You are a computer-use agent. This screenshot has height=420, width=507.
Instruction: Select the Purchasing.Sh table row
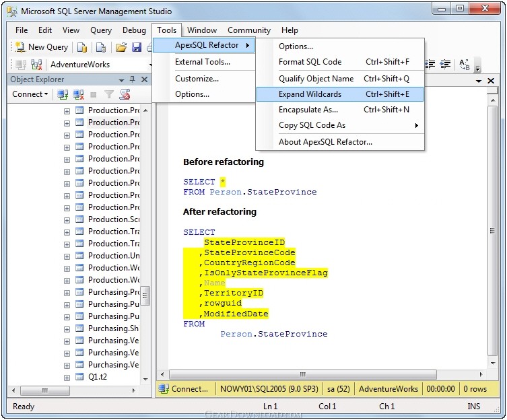tap(113, 328)
